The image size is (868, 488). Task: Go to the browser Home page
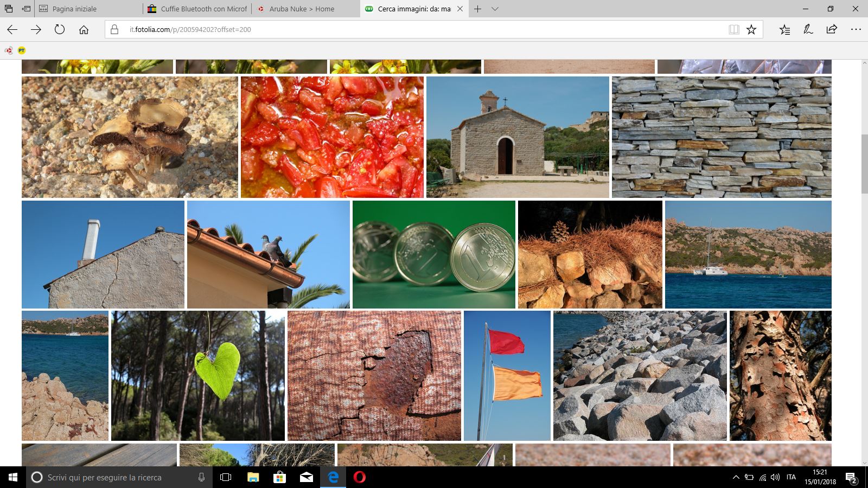[84, 30]
